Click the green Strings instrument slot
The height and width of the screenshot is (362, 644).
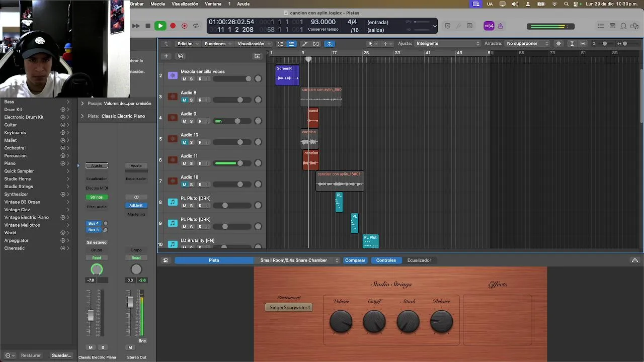coord(97,197)
